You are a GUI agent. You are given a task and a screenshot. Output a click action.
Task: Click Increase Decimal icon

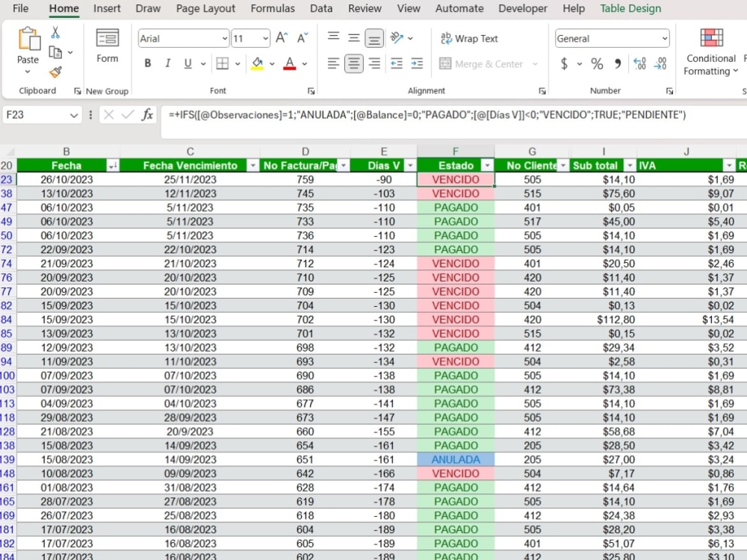[639, 63]
